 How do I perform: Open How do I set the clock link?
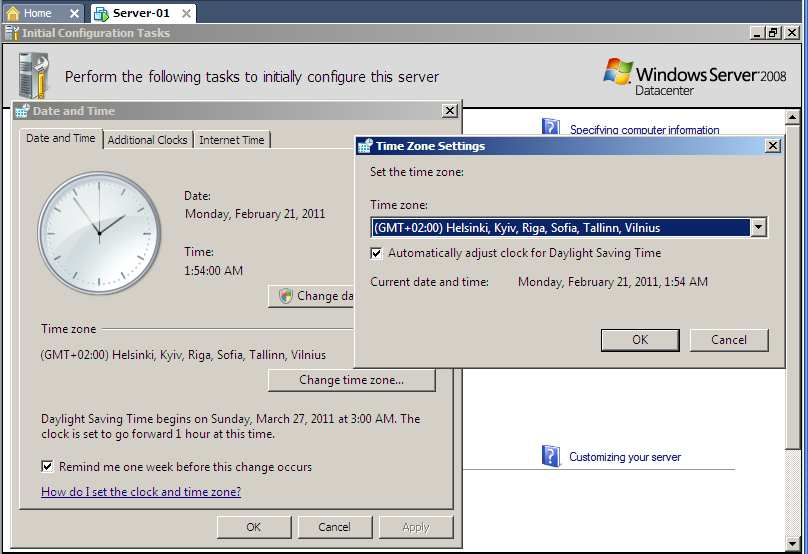click(141, 492)
